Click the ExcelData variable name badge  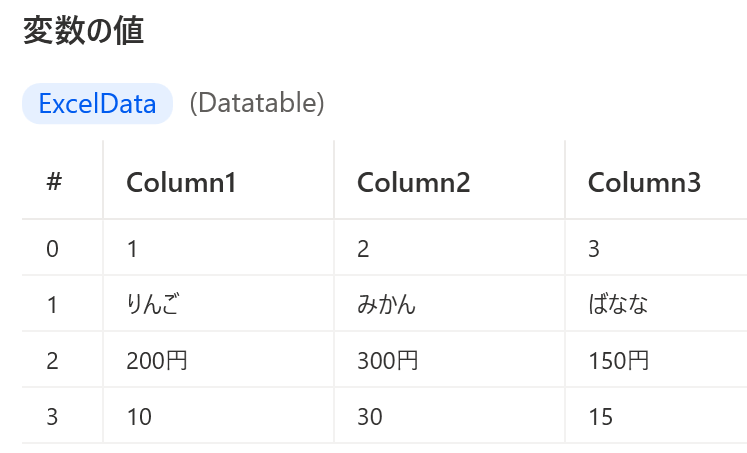(x=97, y=103)
